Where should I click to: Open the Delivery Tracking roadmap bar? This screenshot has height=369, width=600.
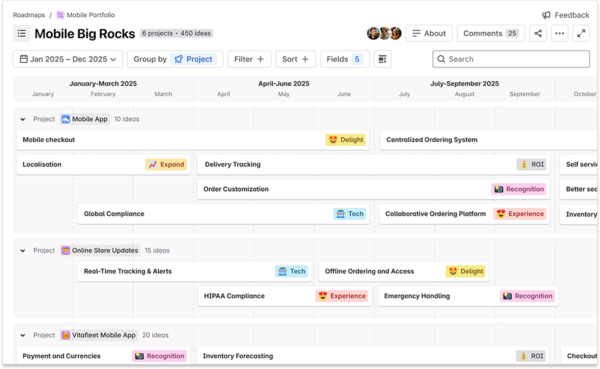coord(373,165)
